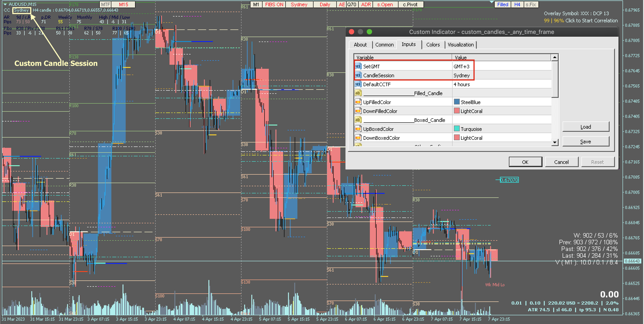The image size is (644, 324).
Task: Click the Boxed_Candle string separator icon
Action: tap(358, 120)
